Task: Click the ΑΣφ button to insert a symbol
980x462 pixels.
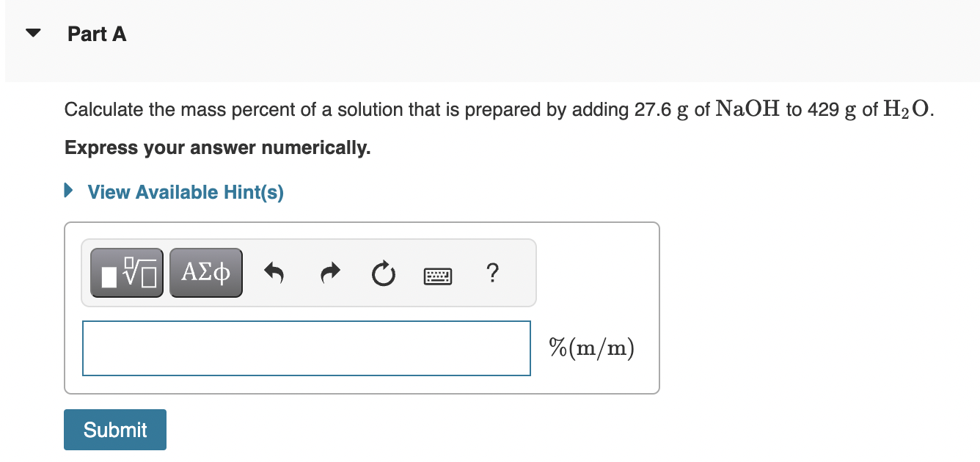Action: click(205, 272)
